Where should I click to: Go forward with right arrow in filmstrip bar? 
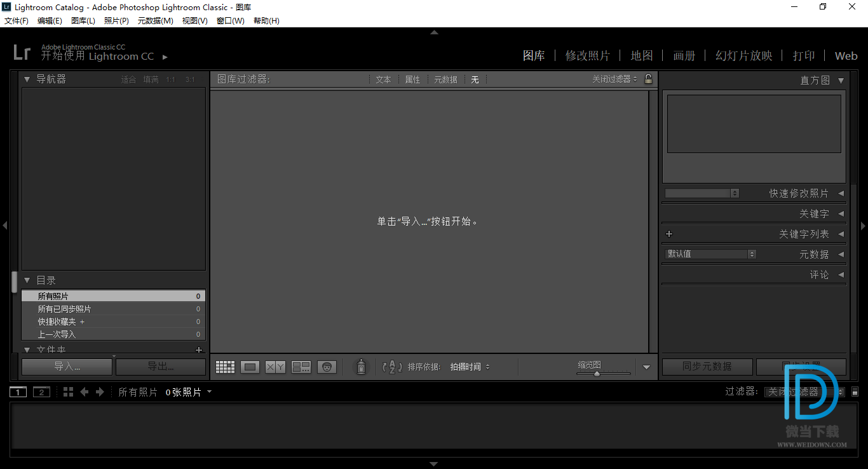[x=100, y=392]
